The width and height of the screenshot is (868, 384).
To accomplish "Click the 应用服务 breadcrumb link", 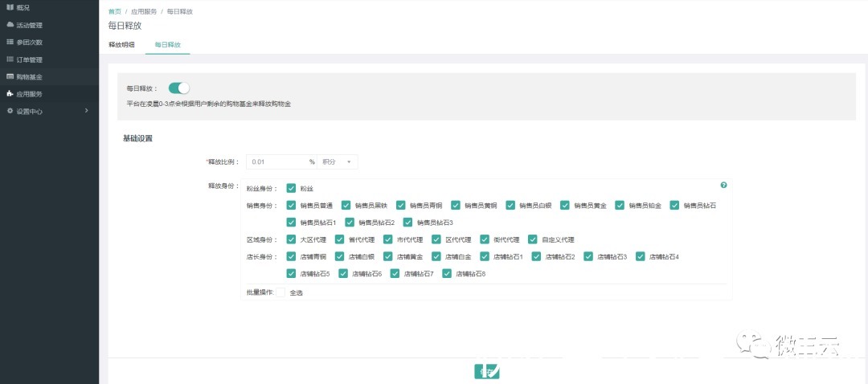I will [144, 11].
